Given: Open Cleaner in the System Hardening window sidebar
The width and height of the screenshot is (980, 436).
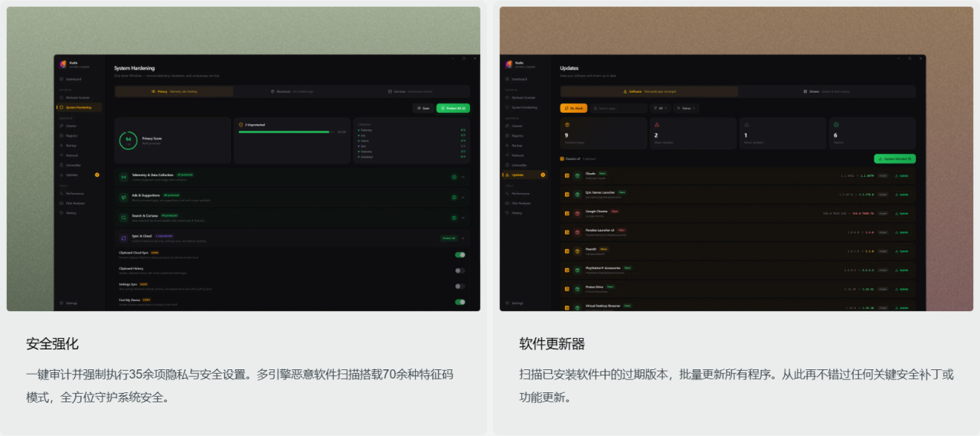Looking at the screenshot, I should 79,126.
